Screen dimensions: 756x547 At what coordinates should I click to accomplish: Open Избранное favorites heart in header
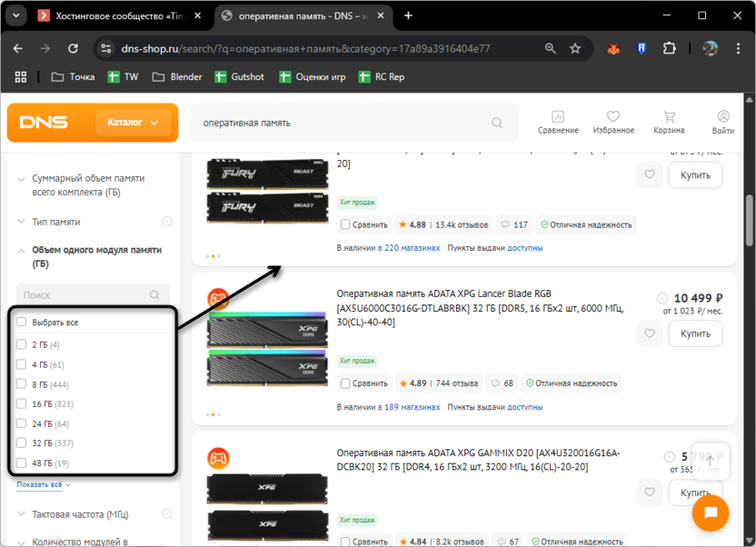(613, 123)
